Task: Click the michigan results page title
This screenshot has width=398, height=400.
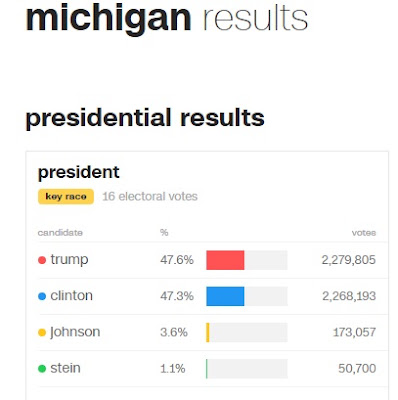Action: pos(167,18)
